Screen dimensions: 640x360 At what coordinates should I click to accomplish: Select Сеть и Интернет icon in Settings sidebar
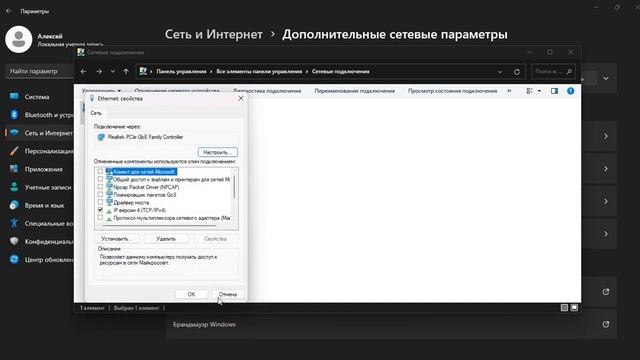pyautogui.click(x=14, y=133)
